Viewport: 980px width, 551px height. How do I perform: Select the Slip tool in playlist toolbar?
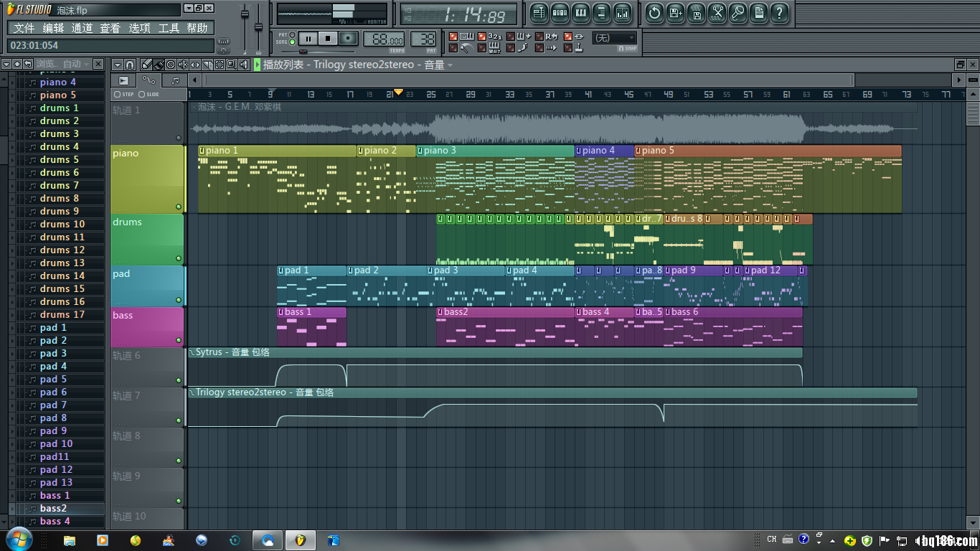click(195, 65)
